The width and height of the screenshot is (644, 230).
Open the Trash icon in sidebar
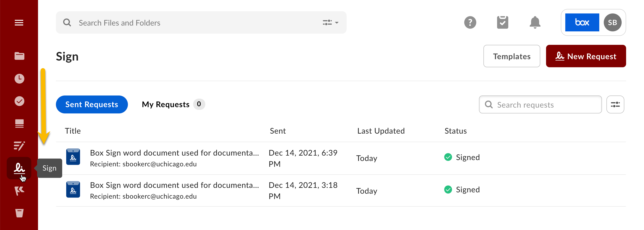pyautogui.click(x=19, y=213)
